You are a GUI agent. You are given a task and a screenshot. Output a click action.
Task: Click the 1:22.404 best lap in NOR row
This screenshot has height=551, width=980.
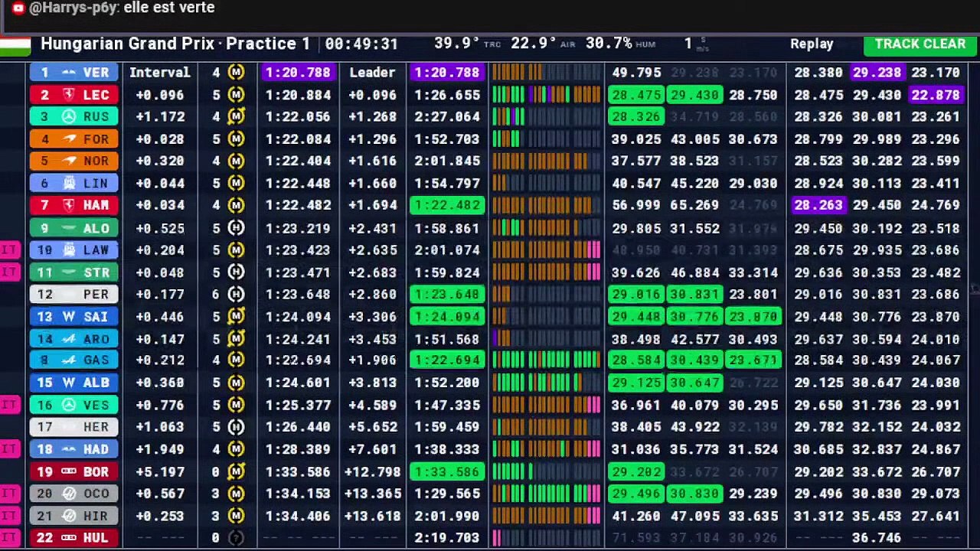(298, 161)
